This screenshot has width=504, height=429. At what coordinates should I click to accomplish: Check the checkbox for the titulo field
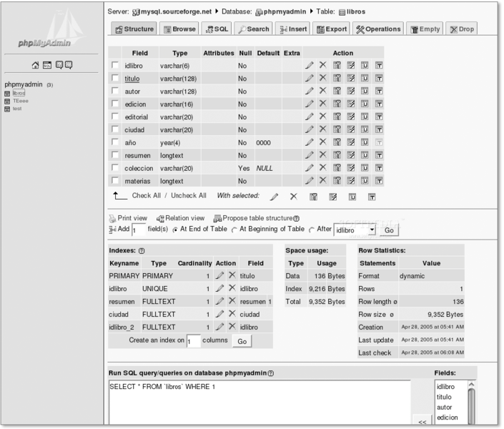(x=114, y=78)
